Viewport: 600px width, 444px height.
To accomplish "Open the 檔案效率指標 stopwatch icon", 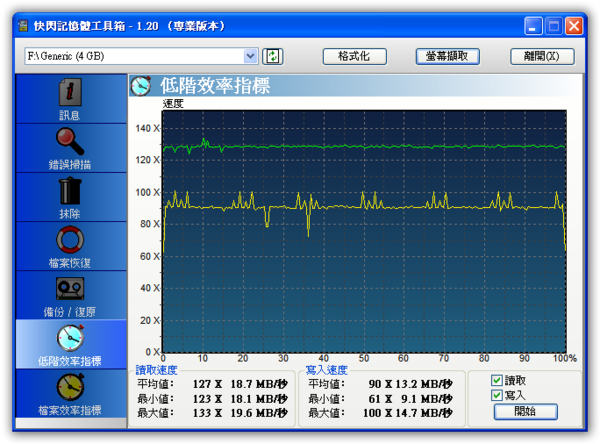I will (x=70, y=387).
